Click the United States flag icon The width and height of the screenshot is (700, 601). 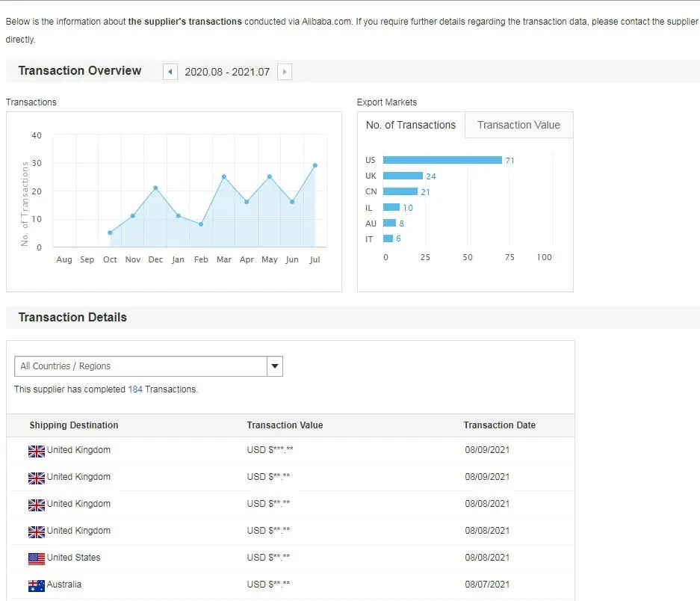coord(37,558)
